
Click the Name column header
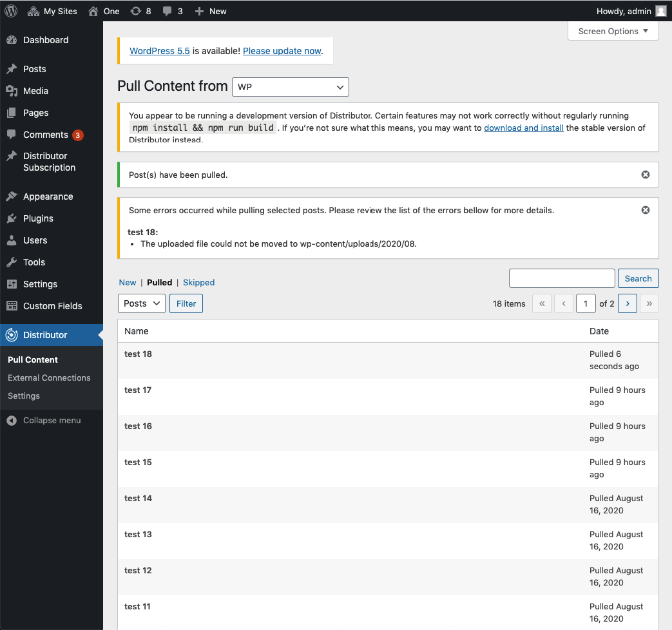pyautogui.click(x=137, y=331)
